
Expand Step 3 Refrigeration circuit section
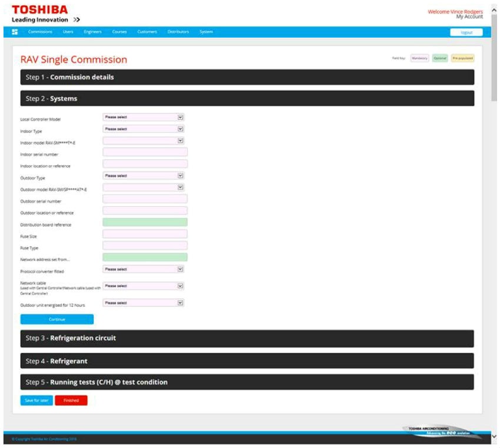tap(247, 338)
